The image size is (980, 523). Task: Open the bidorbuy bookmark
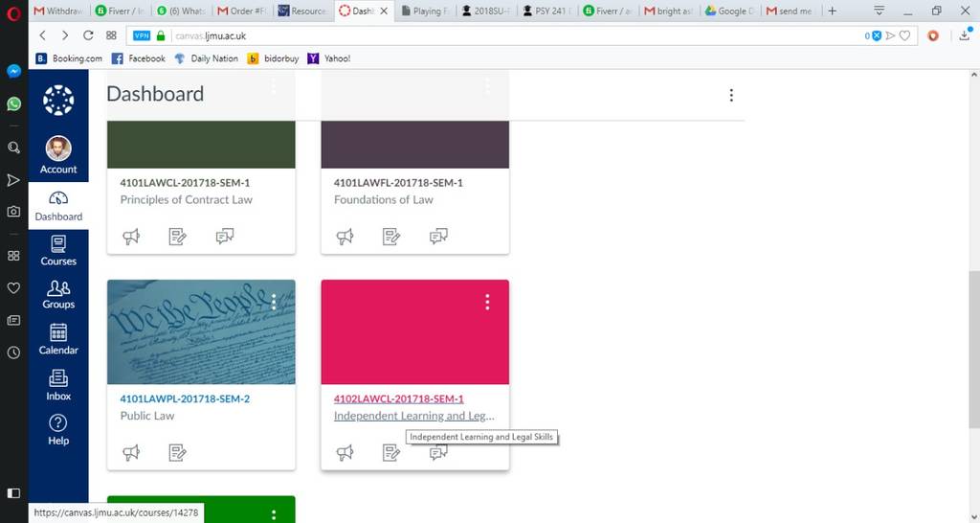click(273, 58)
